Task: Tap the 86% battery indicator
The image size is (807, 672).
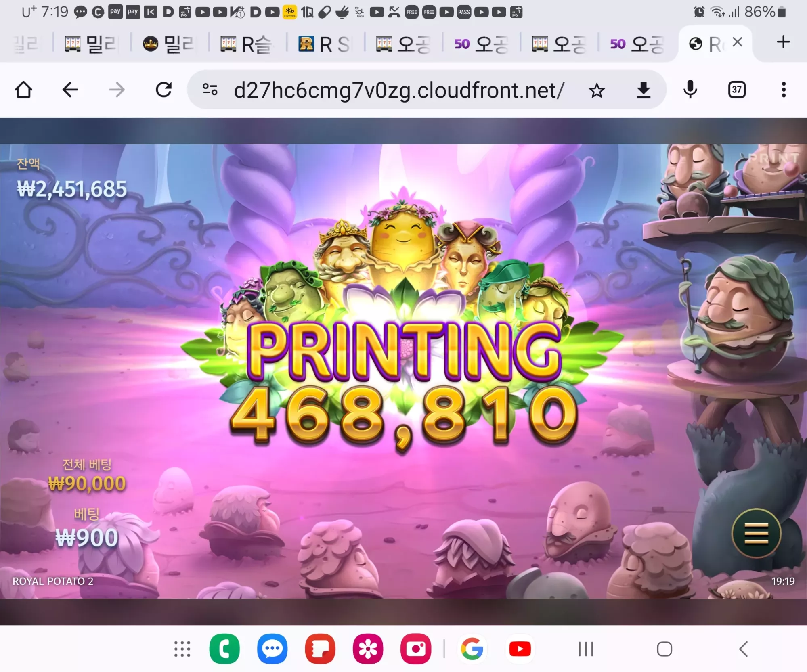Action: (765, 12)
